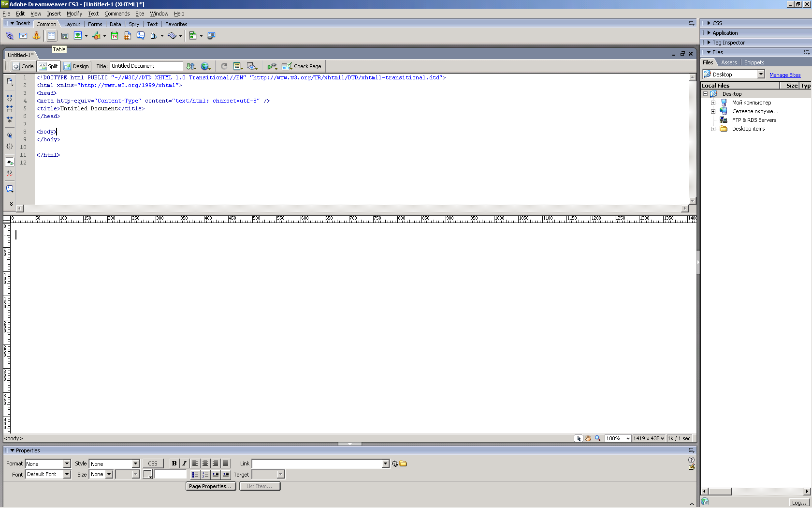Open the Commands menu
This screenshot has width=812, height=508.
[117, 14]
